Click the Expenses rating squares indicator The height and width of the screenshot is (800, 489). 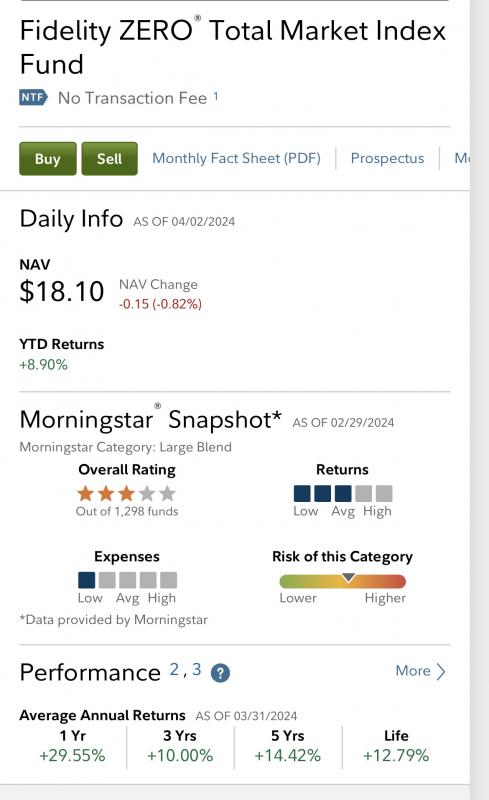click(127, 580)
